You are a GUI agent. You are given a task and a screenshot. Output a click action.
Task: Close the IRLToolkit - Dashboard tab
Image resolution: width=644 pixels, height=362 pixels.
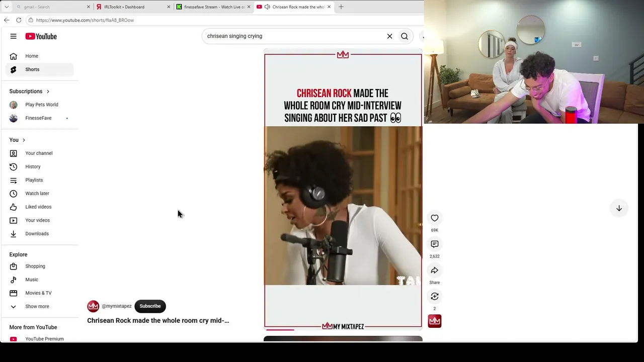169,7
